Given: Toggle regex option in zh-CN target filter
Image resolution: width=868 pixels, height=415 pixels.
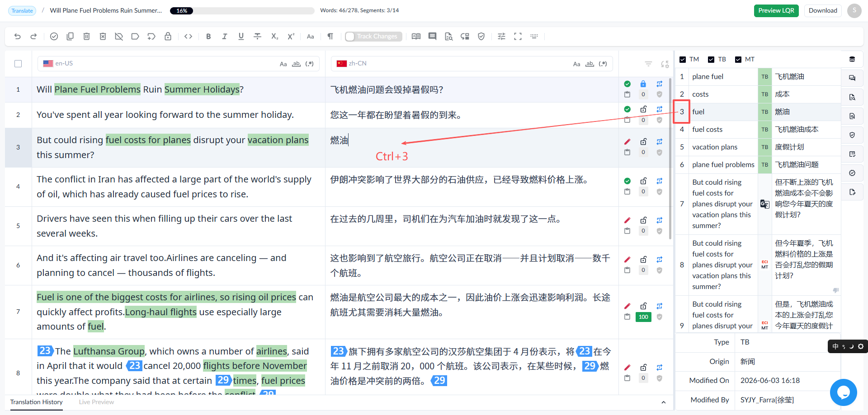Looking at the screenshot, I should pos(603,64).
